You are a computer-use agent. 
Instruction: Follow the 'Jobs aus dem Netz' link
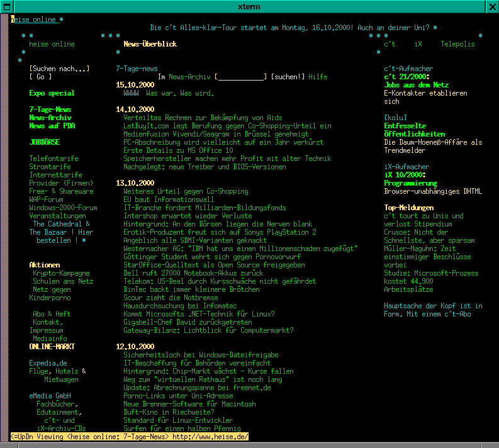click(x=416, y=85)
